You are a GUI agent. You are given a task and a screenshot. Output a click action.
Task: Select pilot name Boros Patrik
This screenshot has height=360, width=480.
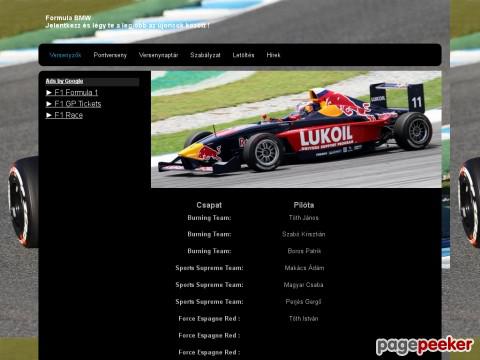click(304, 251)
